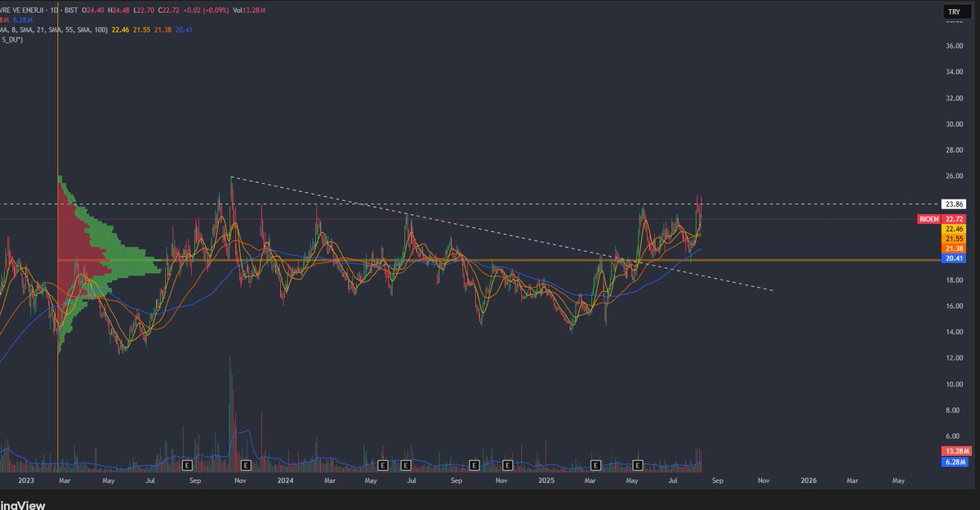
Task: Click the blue 20.41 SMA price label
Action: tap(953, 258)
